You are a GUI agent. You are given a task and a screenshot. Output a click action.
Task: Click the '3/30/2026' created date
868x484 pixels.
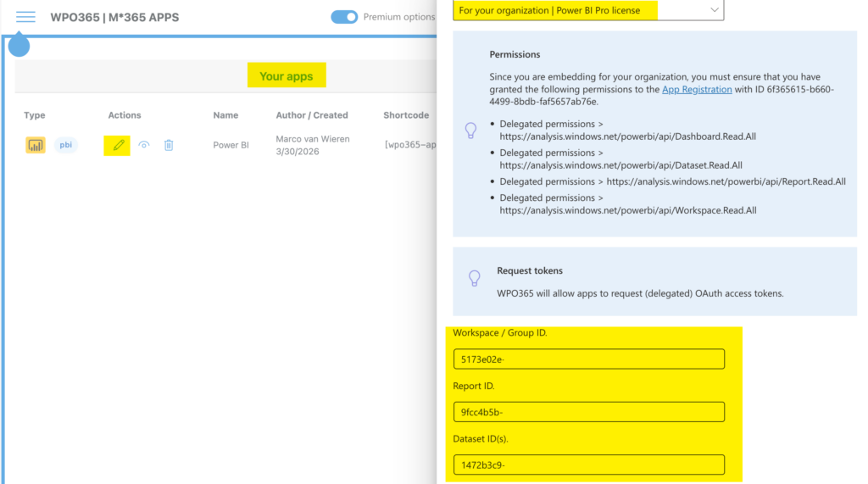click(298, 152)
